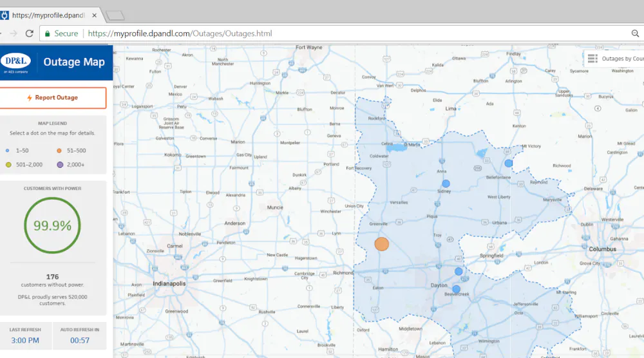This screenshot has width=644, height=358.
Task: Click the Lima label on map
Action: coord(451,109)
